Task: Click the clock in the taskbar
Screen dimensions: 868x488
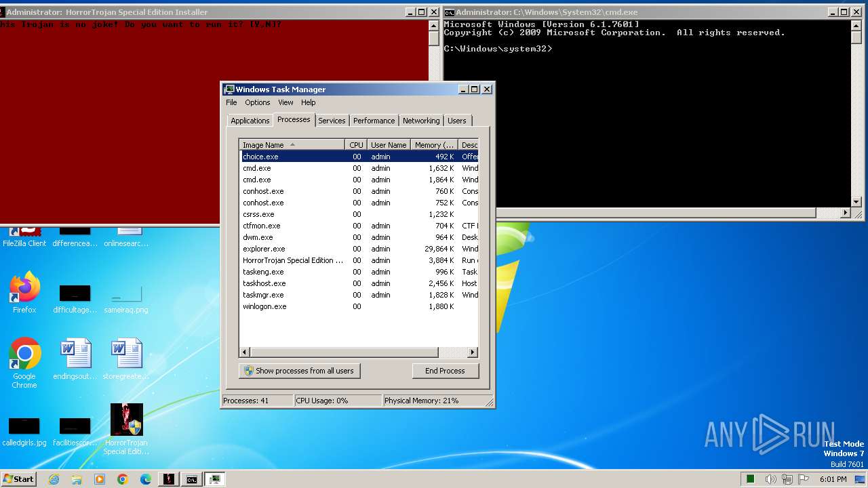Action: [833, 479]
